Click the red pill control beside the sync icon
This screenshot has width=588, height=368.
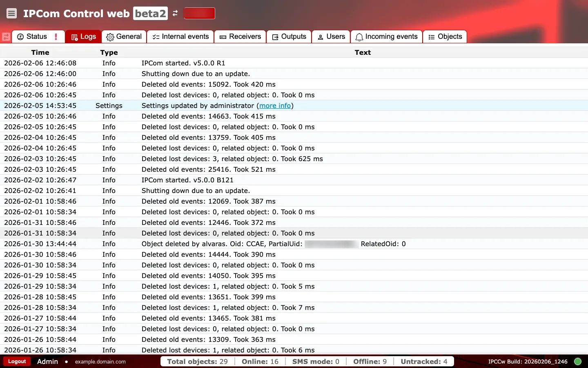[x=200, y=13]
